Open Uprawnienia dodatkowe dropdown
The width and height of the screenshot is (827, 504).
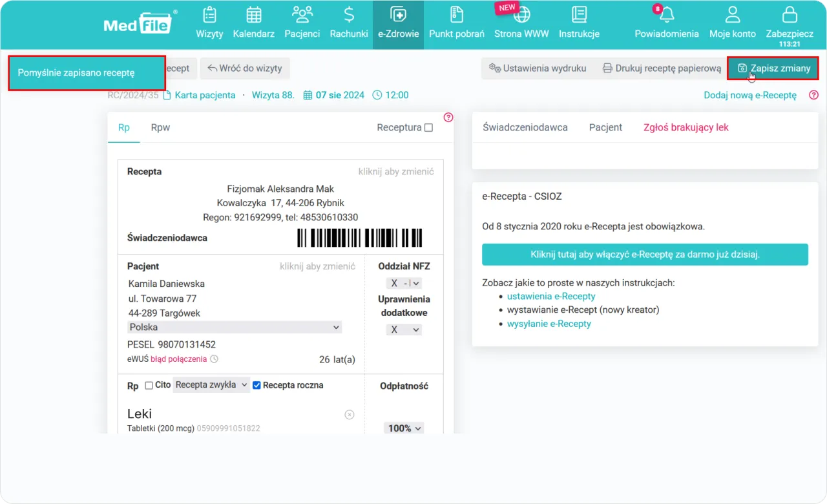pos(404,330)
